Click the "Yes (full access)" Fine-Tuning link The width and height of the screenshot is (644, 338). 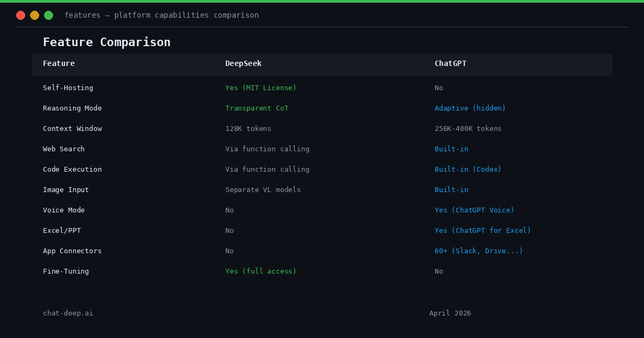click(x=261, y=271)
